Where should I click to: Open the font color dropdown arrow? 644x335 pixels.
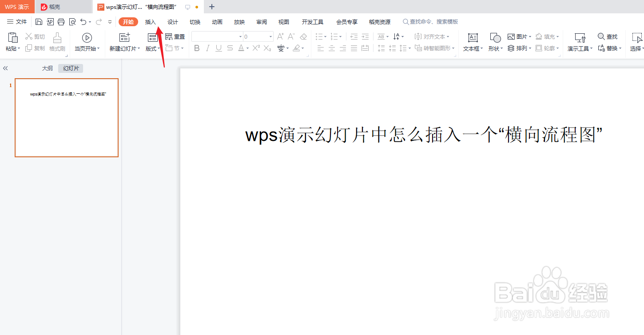pos(247,48)
